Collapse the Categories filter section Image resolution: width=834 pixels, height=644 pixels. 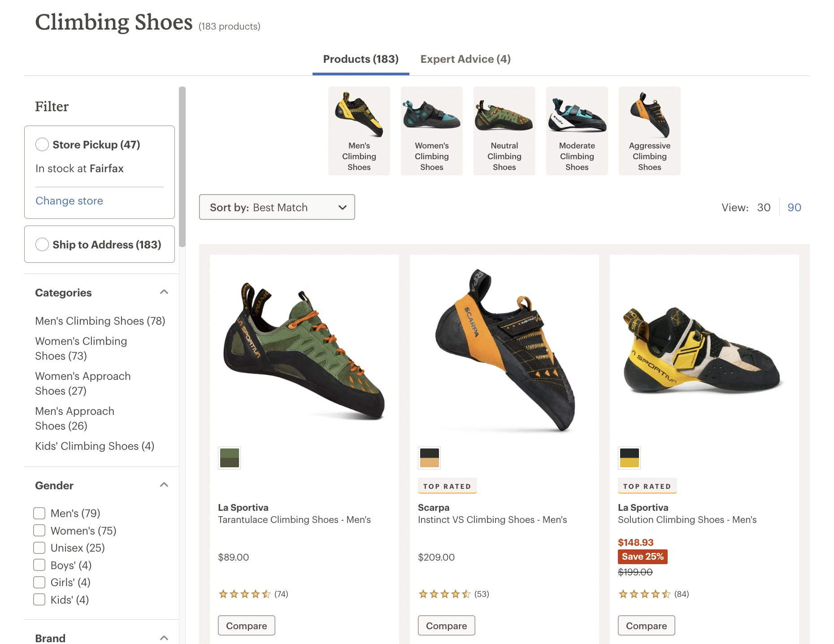pos(164,292)
